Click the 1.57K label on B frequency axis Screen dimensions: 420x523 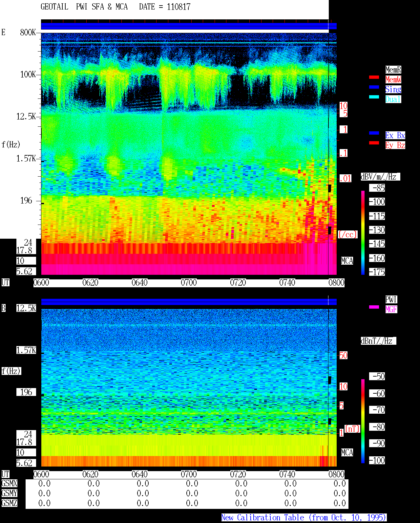point(26,350)
